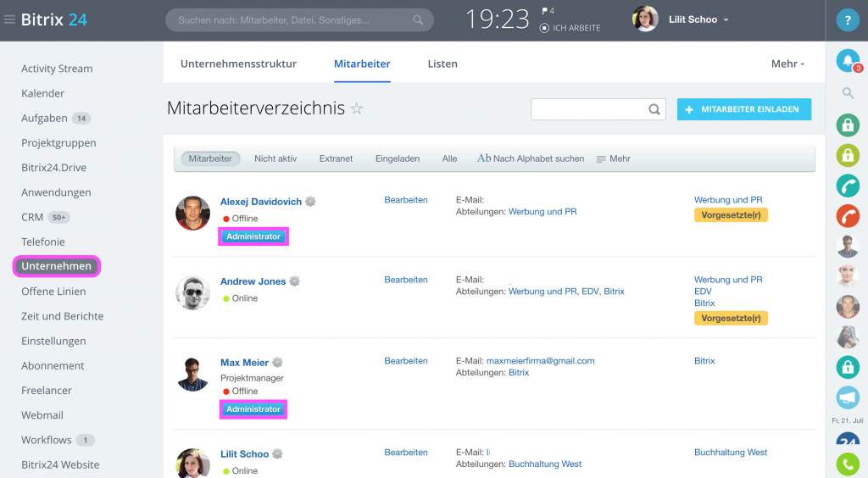Open Activity Stream in left menu
Screen dimensions: 868x478
click(57, 69)
